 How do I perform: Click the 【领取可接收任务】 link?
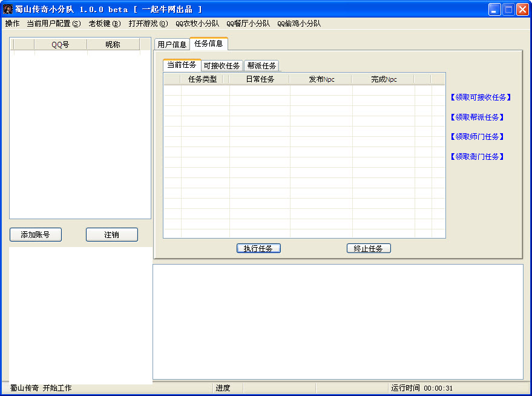481,97
